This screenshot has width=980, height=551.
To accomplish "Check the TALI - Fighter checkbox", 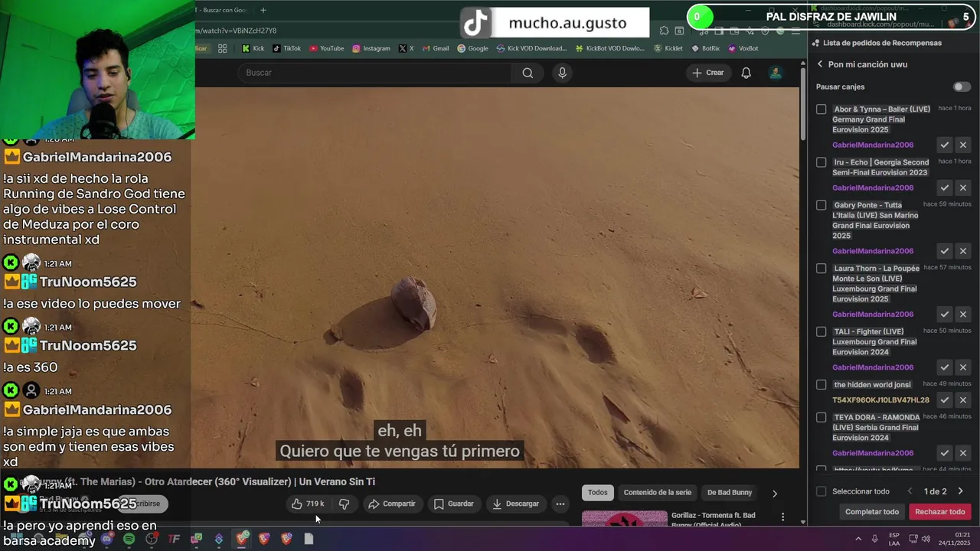I will [x=822, y=331].
